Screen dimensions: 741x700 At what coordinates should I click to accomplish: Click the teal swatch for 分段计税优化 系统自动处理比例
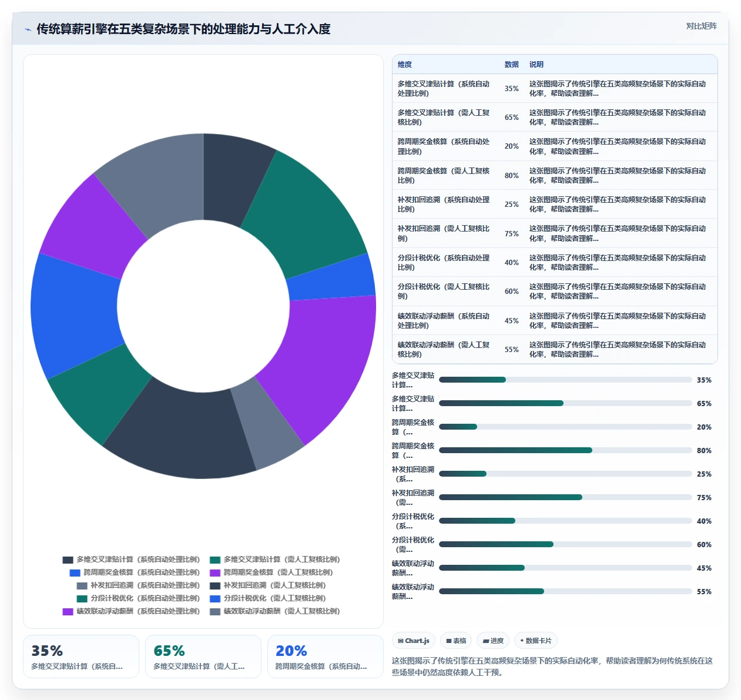point(82,598)
